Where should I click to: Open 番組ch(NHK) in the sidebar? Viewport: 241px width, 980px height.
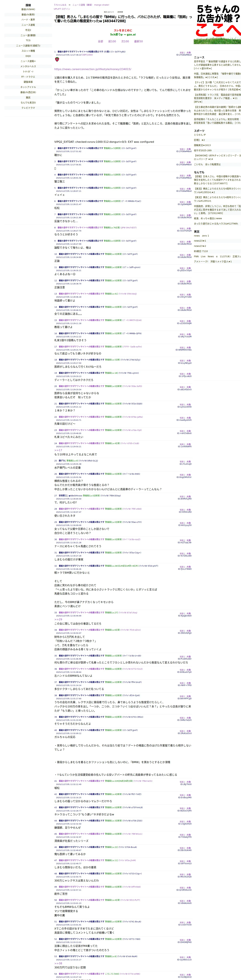[28, 9]
